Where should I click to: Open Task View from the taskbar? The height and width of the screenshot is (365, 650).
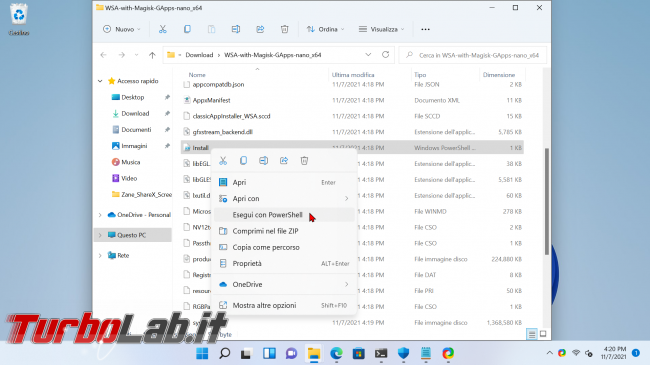click(x=247, y=353)
